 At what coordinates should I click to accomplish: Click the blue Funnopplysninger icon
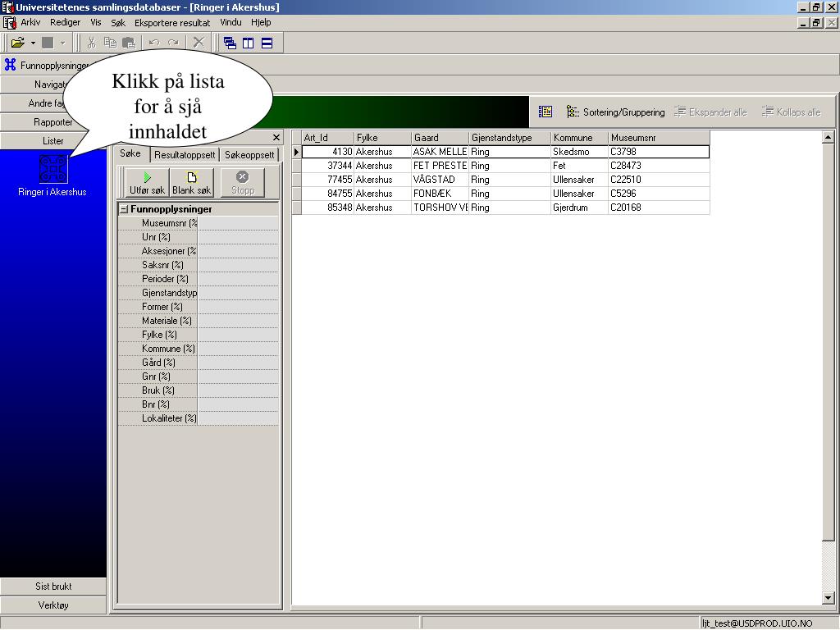10,65
